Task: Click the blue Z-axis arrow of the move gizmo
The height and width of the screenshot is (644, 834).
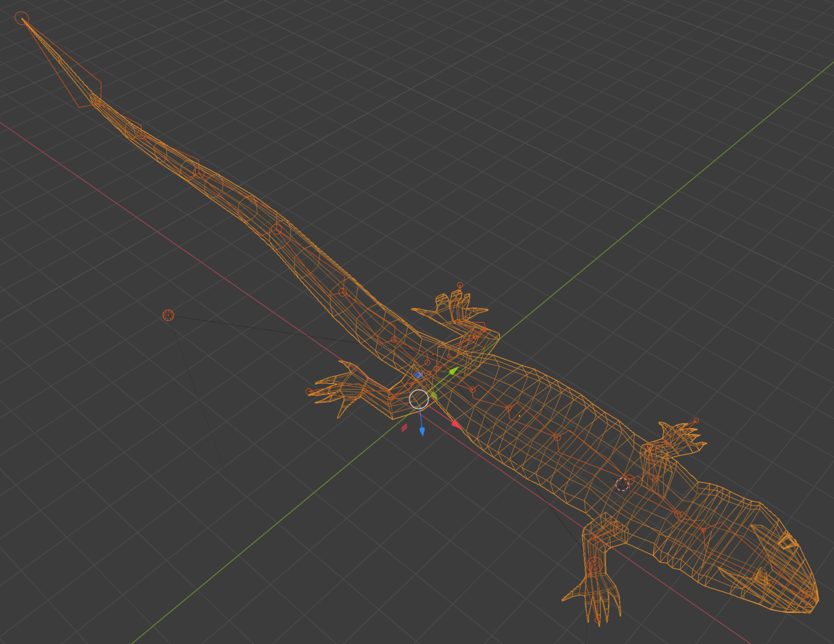Action: (x=424, y=431)
